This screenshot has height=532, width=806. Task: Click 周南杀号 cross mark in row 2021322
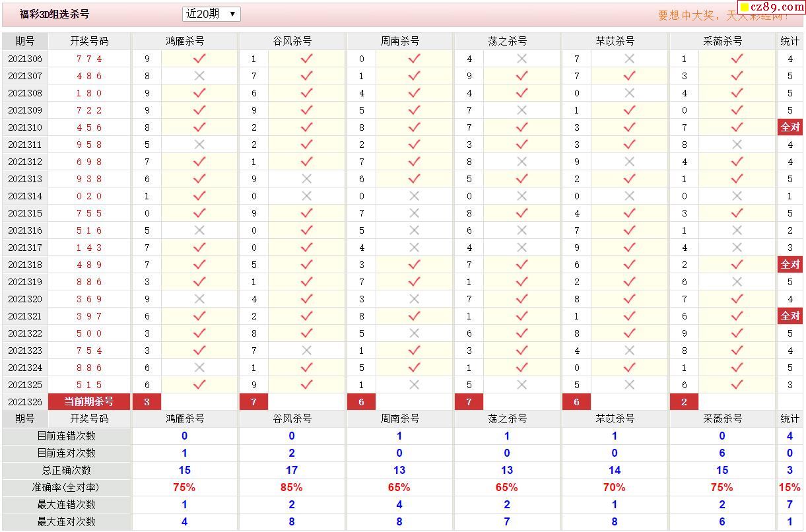(415, 333)
